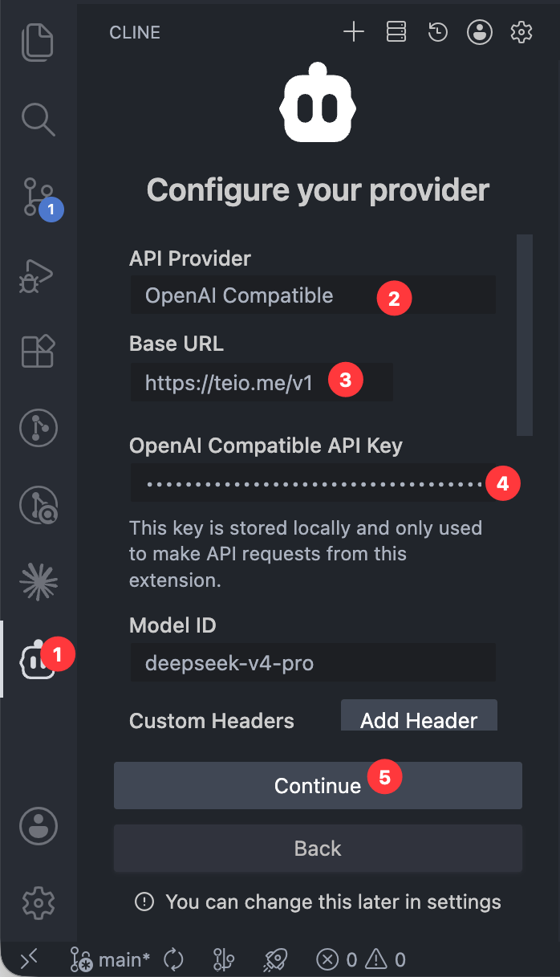Click the OpenAI Compatible API Key field

pos(312,483)
